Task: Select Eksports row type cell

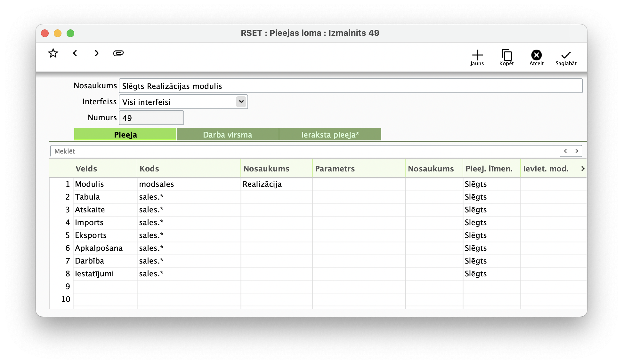Action: [105, 235]
